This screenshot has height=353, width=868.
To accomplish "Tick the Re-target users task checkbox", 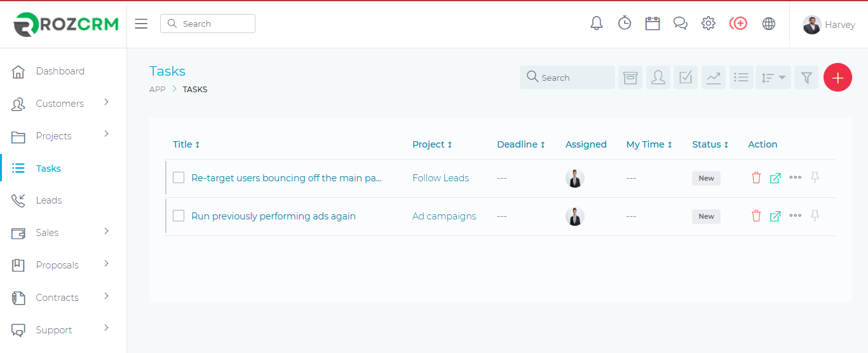I will pyautogui.click(x=179, y=178).
